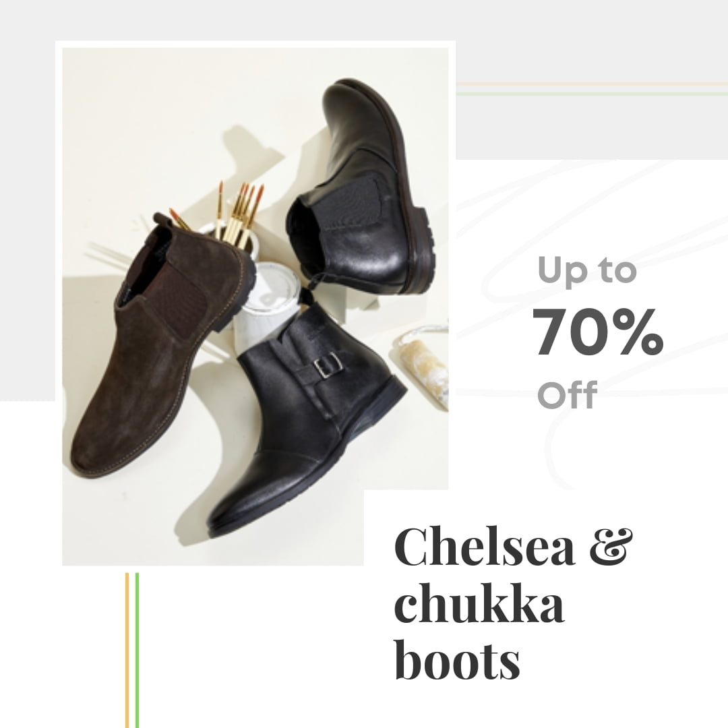
Task: Click the "Chelsea &" heading text
Action: (514, 547)
